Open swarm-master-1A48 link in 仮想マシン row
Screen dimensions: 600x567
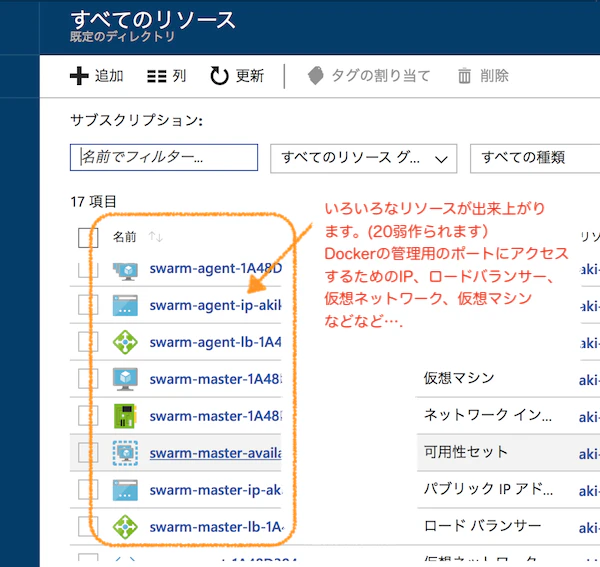click(215, 379)
